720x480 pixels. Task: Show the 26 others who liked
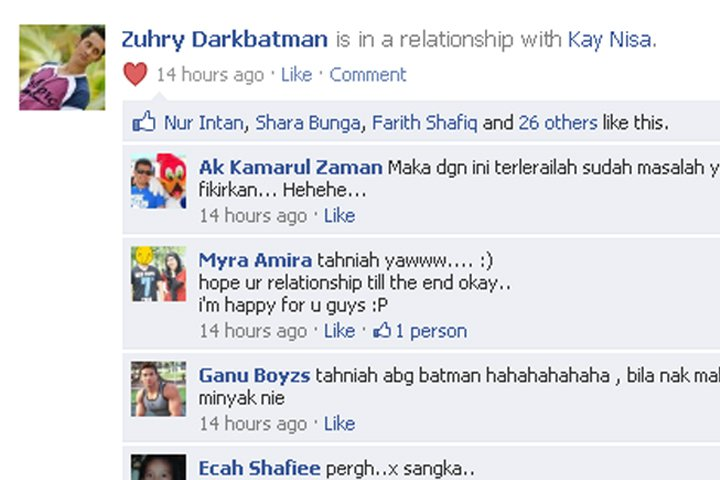558,123
